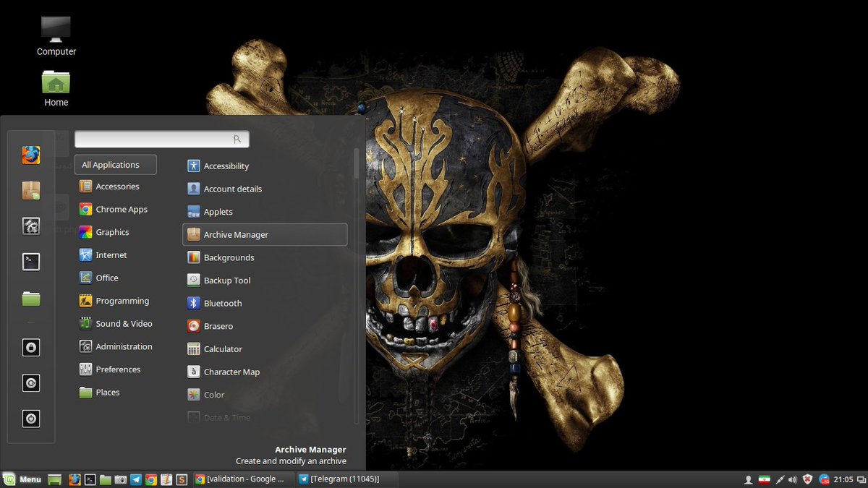The height and width of the screenshot is (488, 868).
Task: Click inside the menu search field
Action: click(162, 139)
